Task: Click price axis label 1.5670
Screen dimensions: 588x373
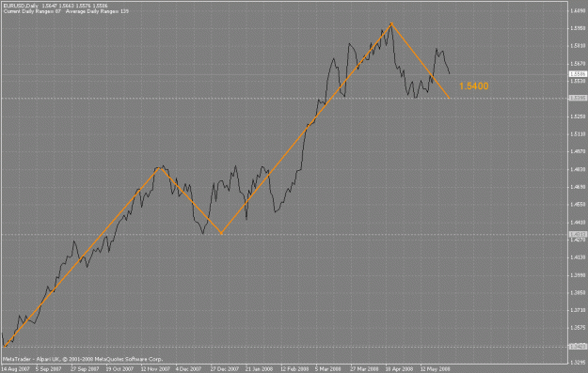Action: [x=578, y=64]
